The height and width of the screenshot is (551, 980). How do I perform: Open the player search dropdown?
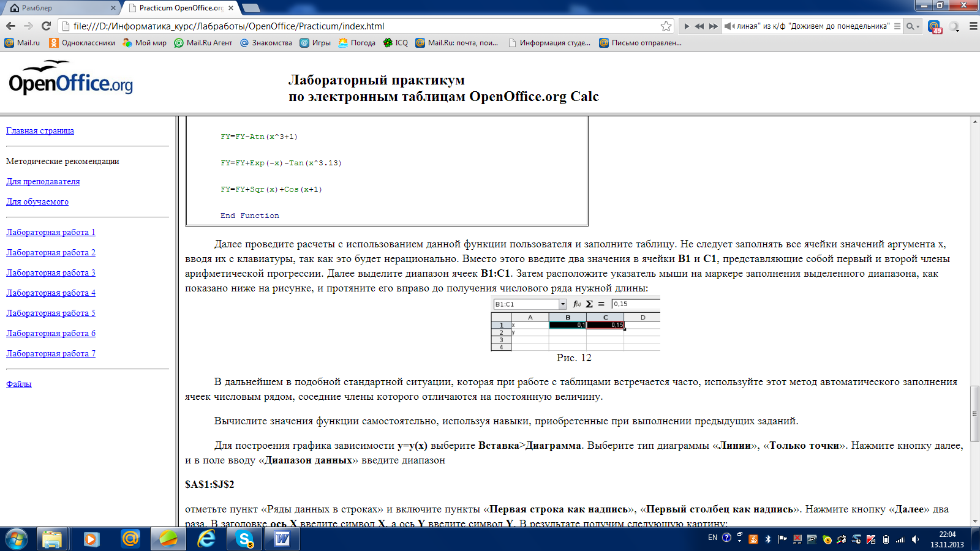click(x=913, y=26)
